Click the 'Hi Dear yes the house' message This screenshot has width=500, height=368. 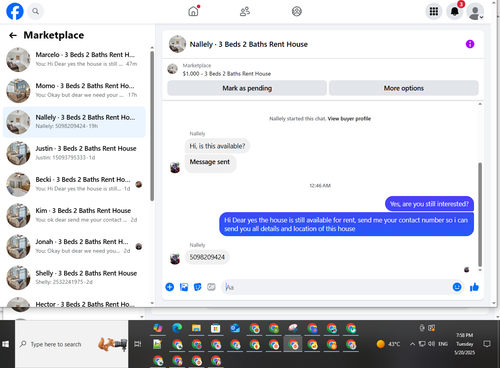pyautogui.click(x=346, y=224)
